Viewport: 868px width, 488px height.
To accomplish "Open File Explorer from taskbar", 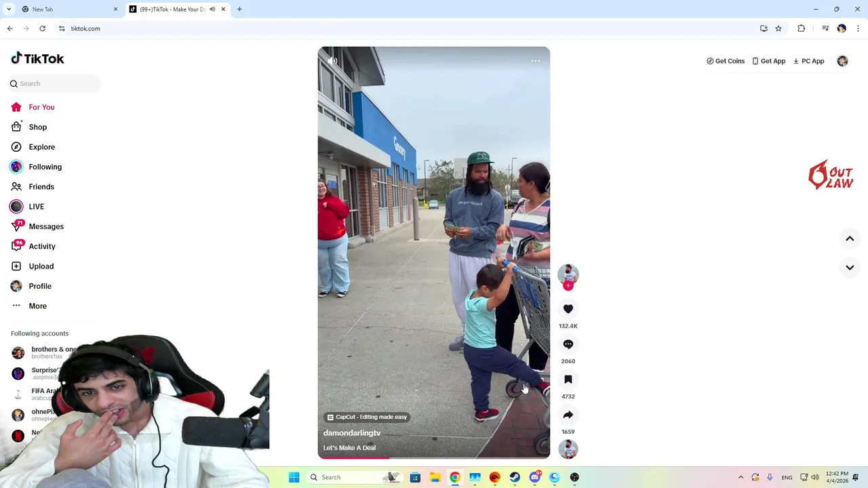I will (435, 477).
